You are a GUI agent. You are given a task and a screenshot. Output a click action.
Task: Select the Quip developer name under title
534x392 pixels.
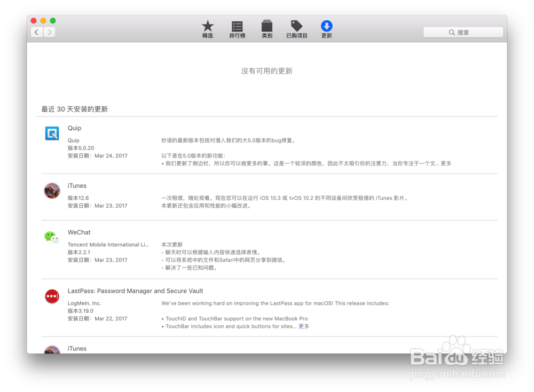73,140
